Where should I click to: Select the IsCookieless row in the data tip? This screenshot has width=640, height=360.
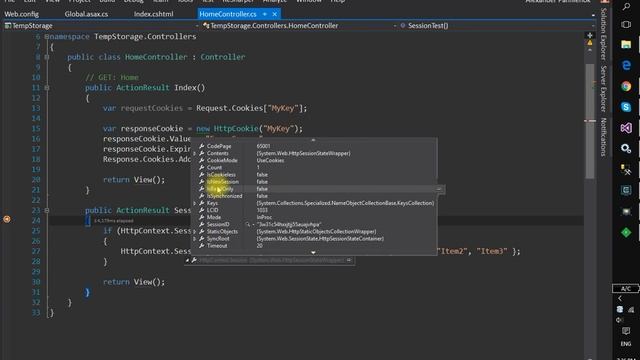(x=314, y=175)
